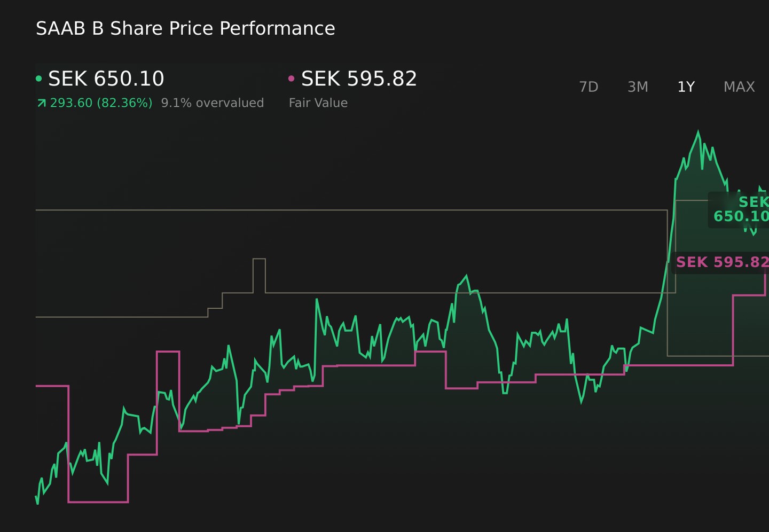Viewport: 769px width, 532px height.
Task: Click the small rectangular bump on grey line
Action: pos(259,259)
